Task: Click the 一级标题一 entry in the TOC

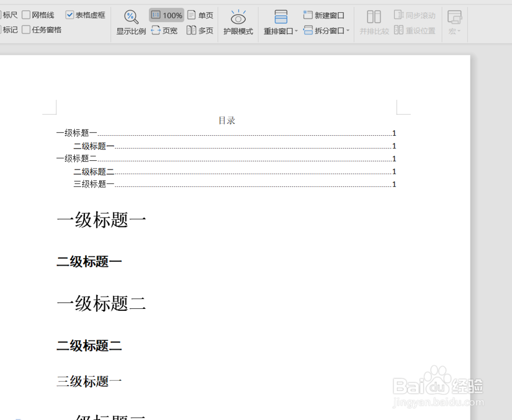Action: coord(76,133)
